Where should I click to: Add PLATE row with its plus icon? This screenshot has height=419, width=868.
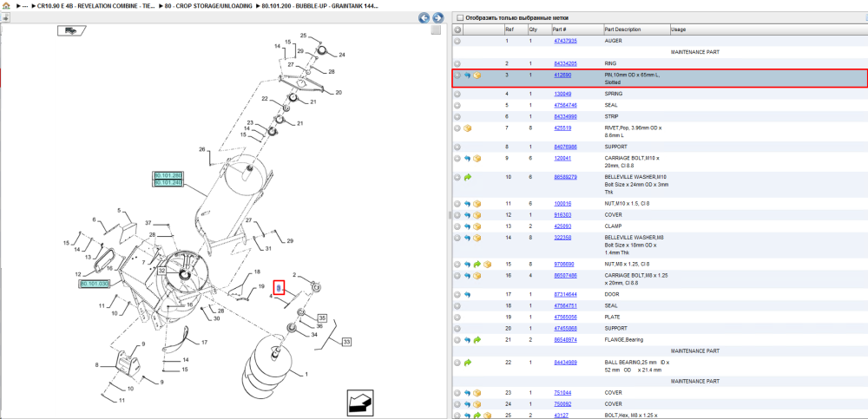click(x=457, y=318)
